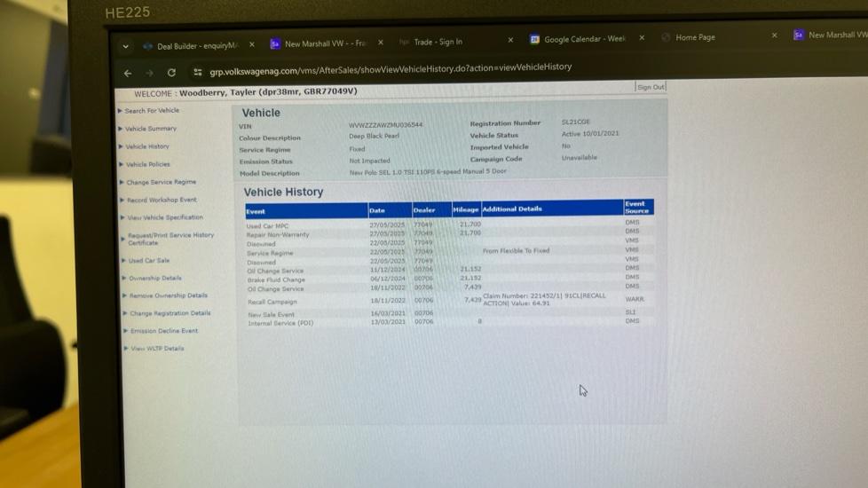This screenshot has width=868, height=488.
Task: Switch to Trade - Sign In tab
Action: tap(430, 42)
